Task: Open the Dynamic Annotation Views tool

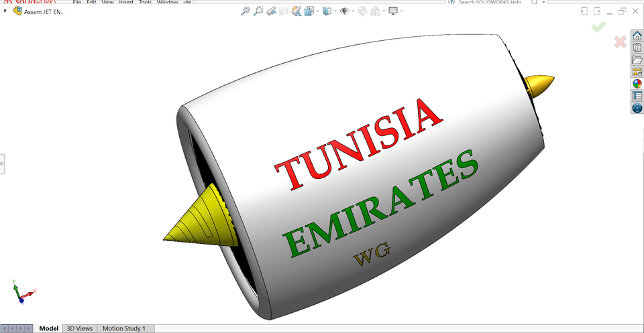Action: pos(296,11)
